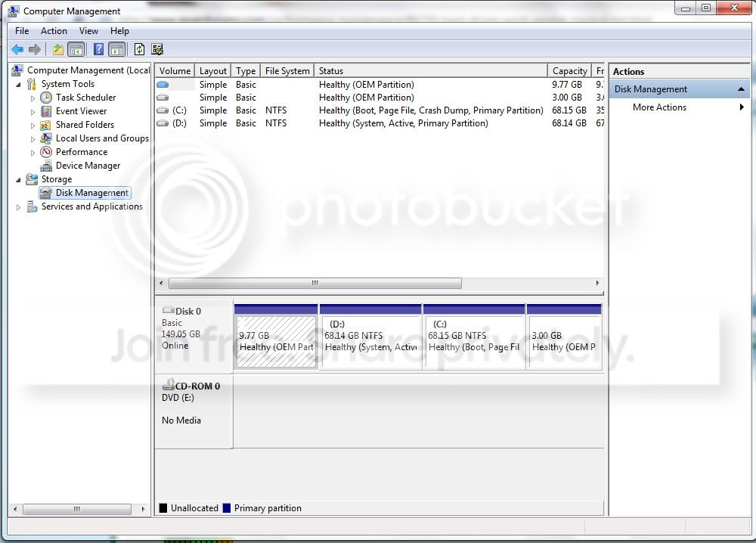
Task: Expand Local Users and Groups node arrow
Action: (33, 139)
